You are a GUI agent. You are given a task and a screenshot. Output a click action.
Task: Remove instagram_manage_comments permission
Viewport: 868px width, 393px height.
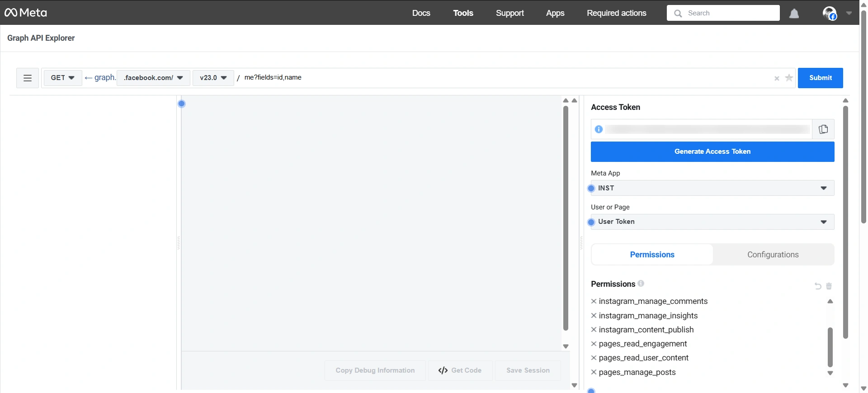click(x=594, y=301)
